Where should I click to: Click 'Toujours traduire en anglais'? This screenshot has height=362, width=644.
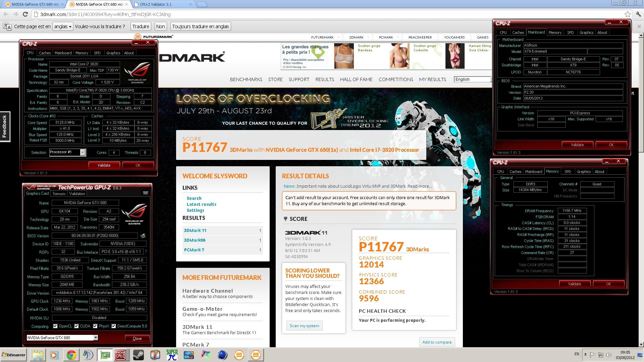point(201,26)
